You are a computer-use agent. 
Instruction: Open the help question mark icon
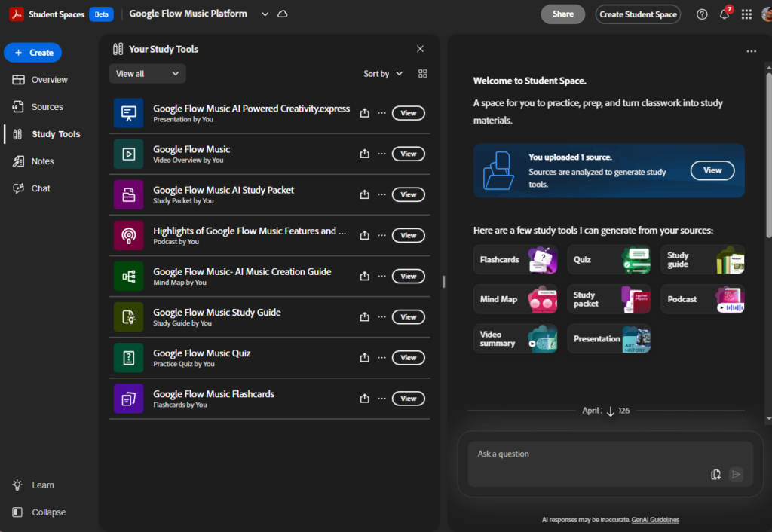click(x=702, y=14)
